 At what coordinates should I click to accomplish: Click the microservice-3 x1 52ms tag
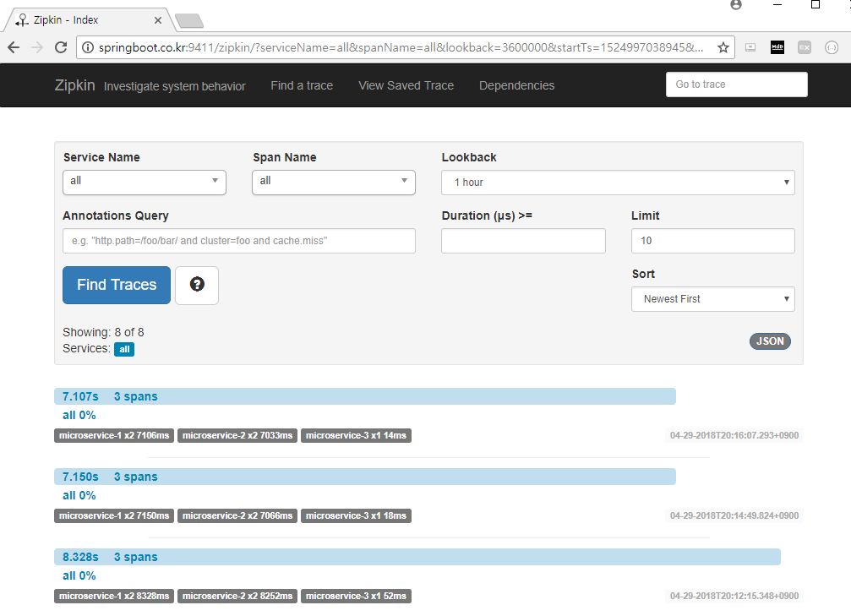[x=356, y=596]
